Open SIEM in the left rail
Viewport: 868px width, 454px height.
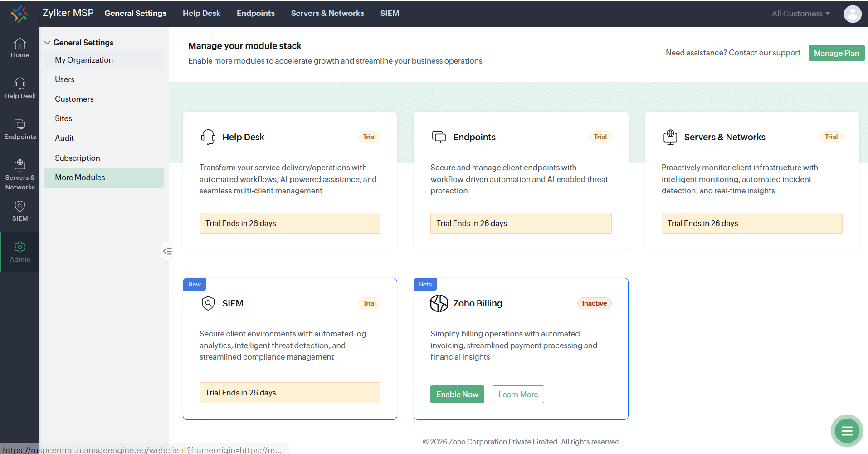point(20,211)
